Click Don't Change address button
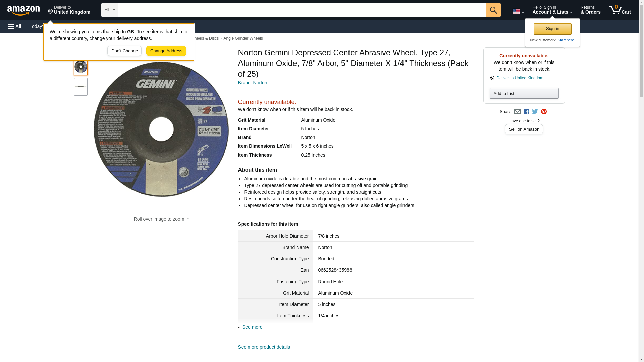 (124, 51)
